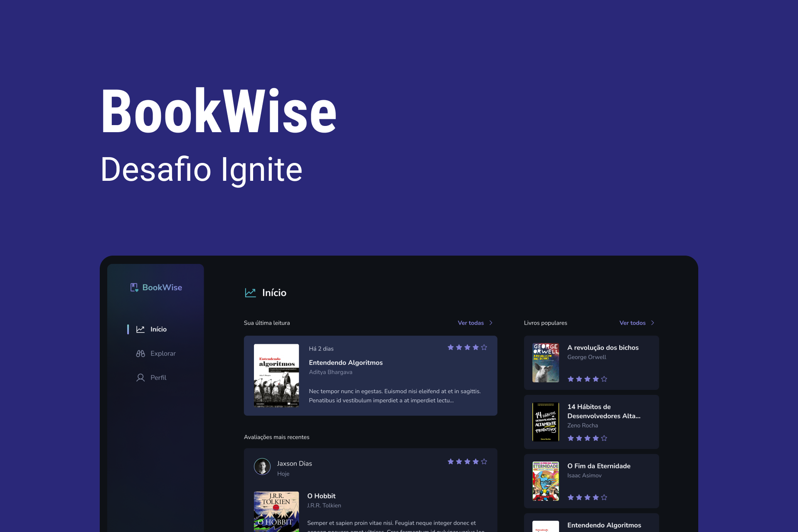Open A revolução dos bichos cover
The height and width of the screenshot is (532, 798).
click(546, 363)
